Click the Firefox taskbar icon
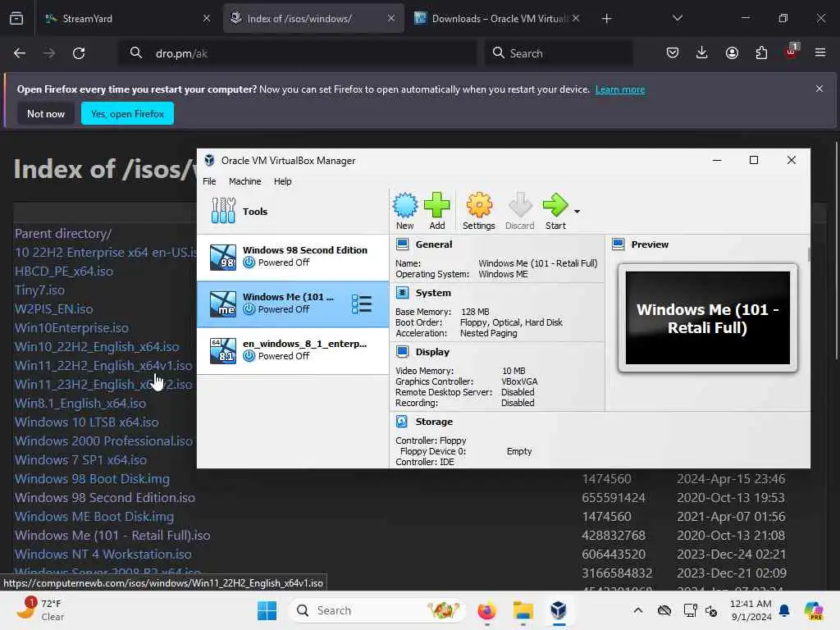840x630 pixels. (486, 610)
